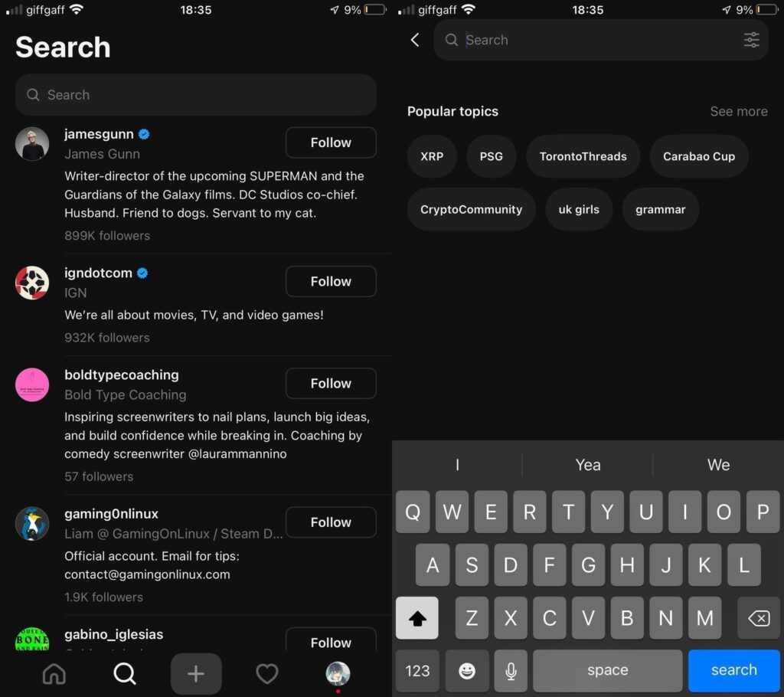784x697 pixels.
Task: Follow boldtypecoaching
Action: (x=331, y=383)
